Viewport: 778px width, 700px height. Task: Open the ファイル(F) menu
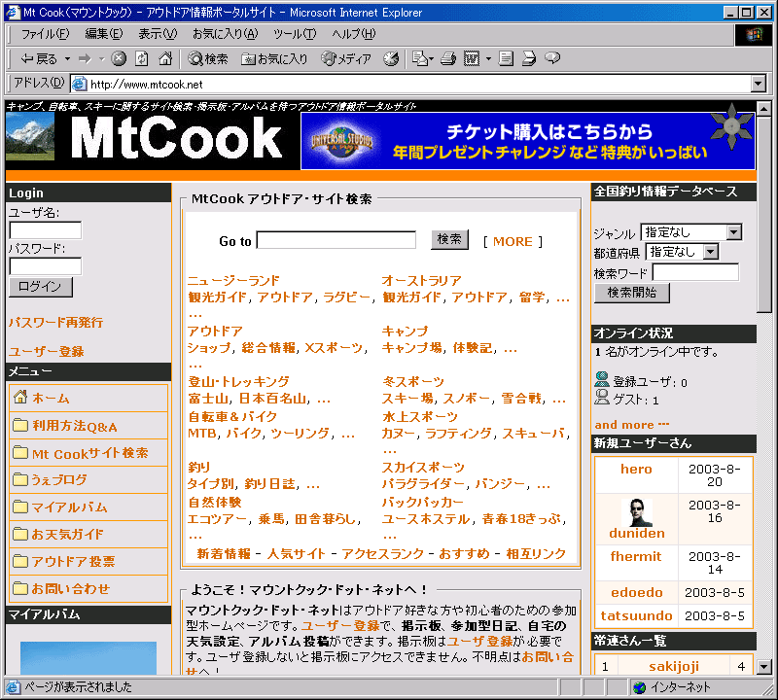45,34
